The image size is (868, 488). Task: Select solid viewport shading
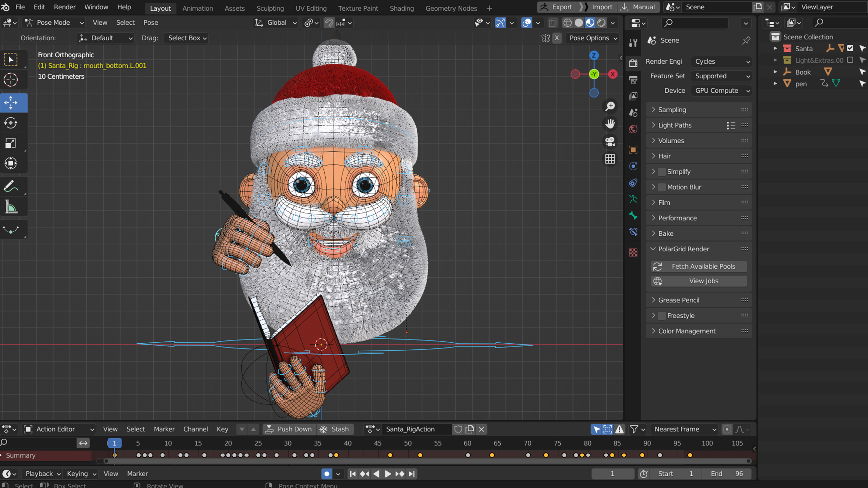(579, 23)
